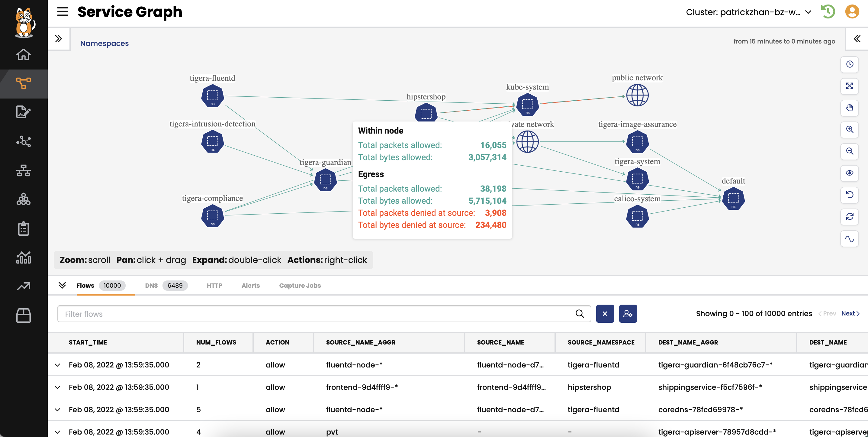Toggle the eye visibility tool
This screenshot has width=868, height=437.
pyautogui.click(x=850, y=173)
